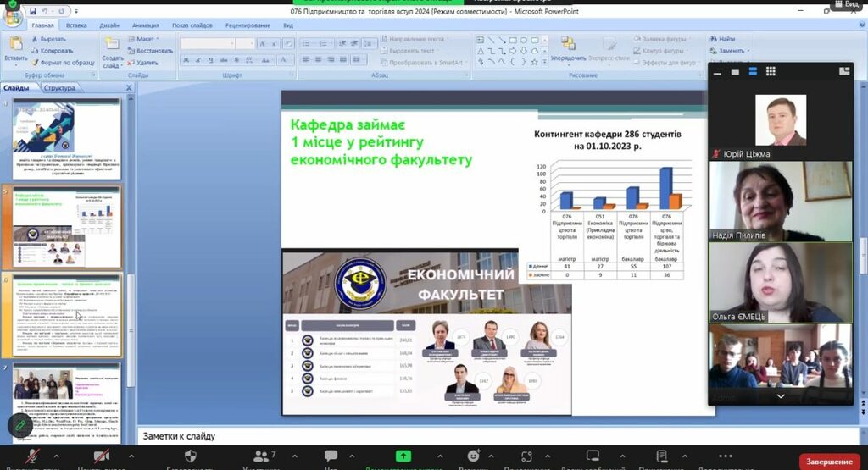Click the red Завершение button
868x470 pixels.
tap(828, 462)
